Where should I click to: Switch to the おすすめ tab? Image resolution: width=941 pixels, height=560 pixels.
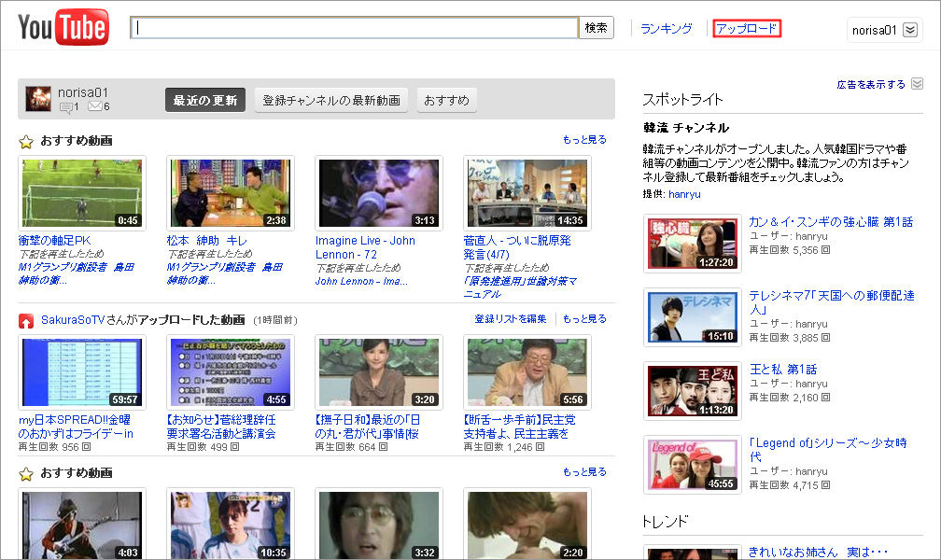tap(446, 100)
